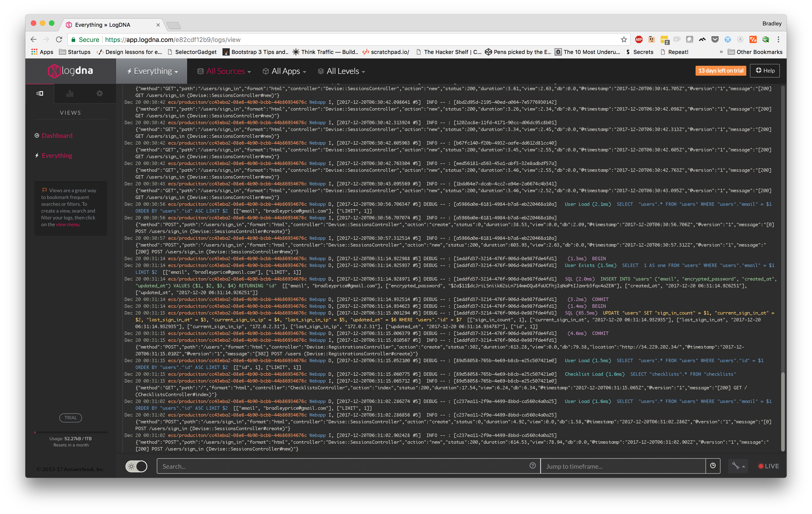Bookmark page with star icon
812x514 pixels.
pos(623,39)
